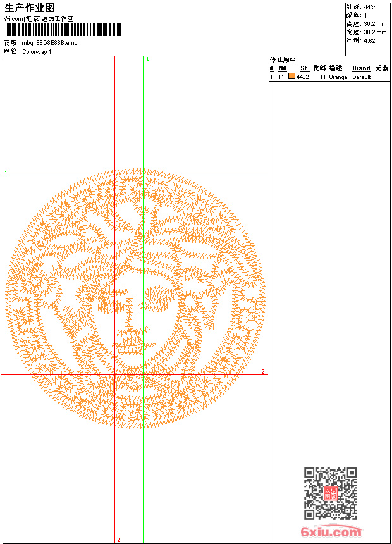Image resolution: width=392 pixels, height=544 pixels.
Task: Select the Orange color row description
Action: 338,77
